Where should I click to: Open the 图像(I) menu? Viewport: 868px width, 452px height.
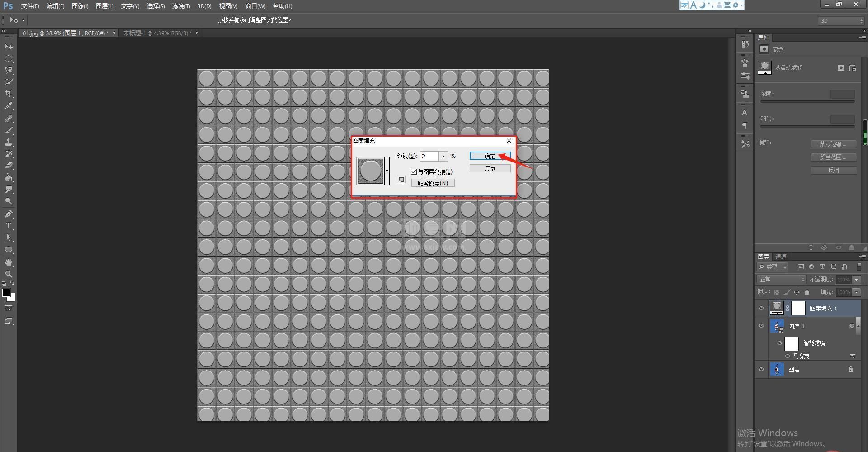(x=80, y=6)
